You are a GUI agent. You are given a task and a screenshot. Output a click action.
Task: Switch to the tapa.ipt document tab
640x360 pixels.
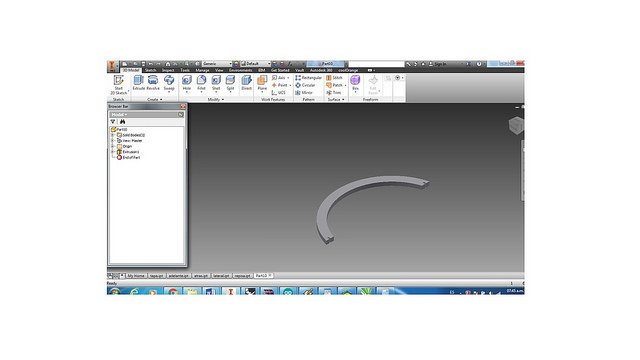(x=156, y=276)
